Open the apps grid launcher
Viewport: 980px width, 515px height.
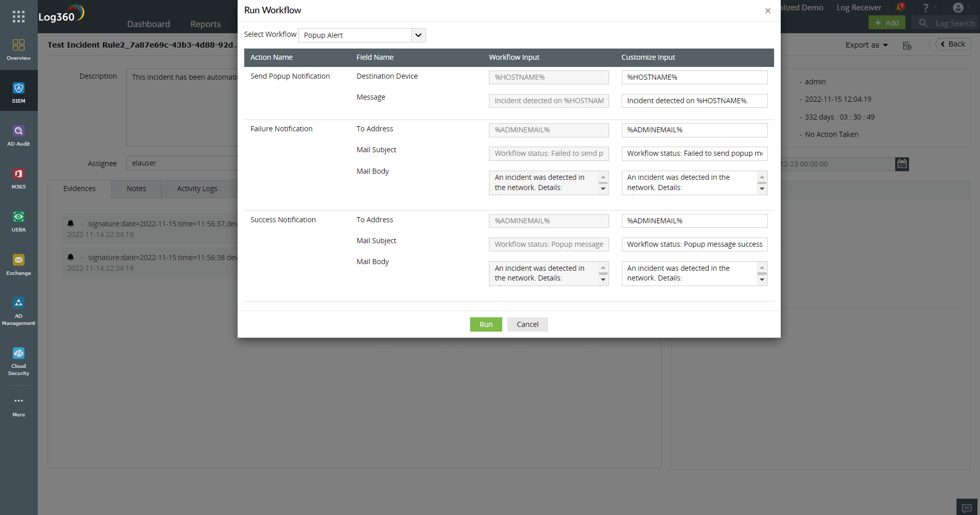[18, 16]
